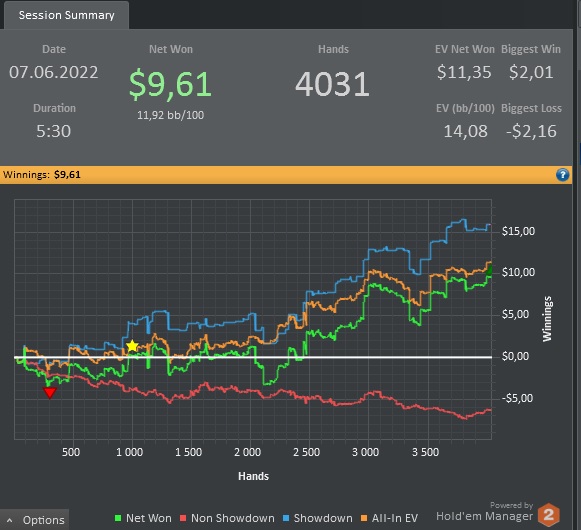Click the Options caret arrow
This screenshot has width=581, height=530.
click(10, 520)
